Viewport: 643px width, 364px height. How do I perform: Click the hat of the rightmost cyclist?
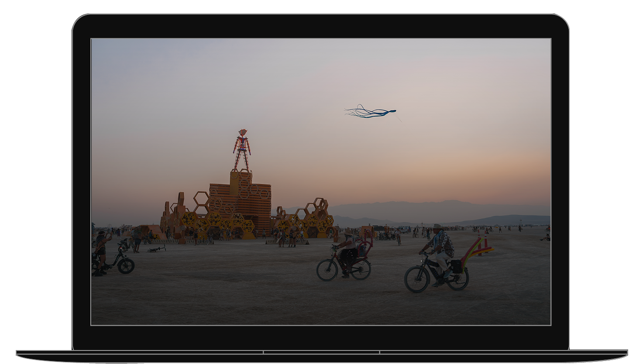click(437, 227)
